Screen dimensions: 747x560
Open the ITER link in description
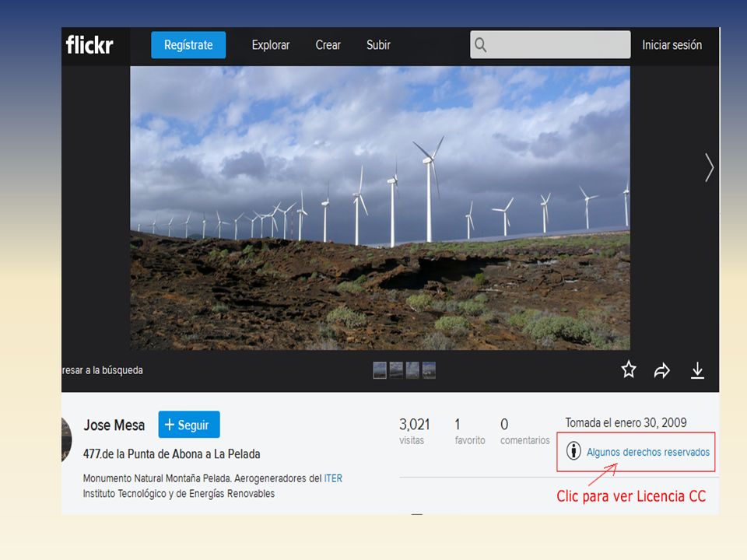pyautogui.click(x=333, y=478)
